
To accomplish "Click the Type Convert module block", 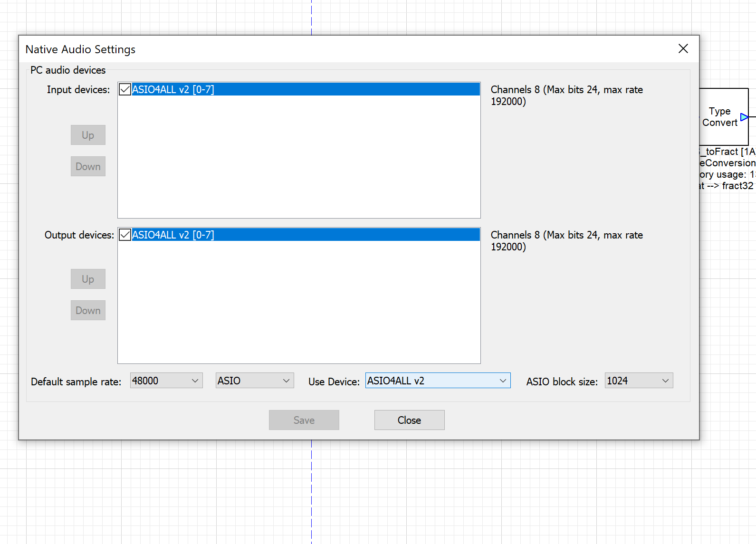I will pyautogui.click(x=720, y=117).
